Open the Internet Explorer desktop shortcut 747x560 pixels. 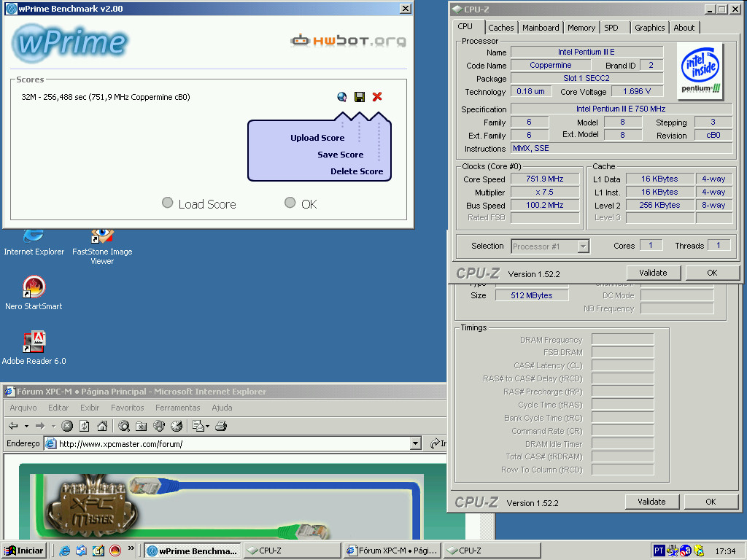[34, 243]
